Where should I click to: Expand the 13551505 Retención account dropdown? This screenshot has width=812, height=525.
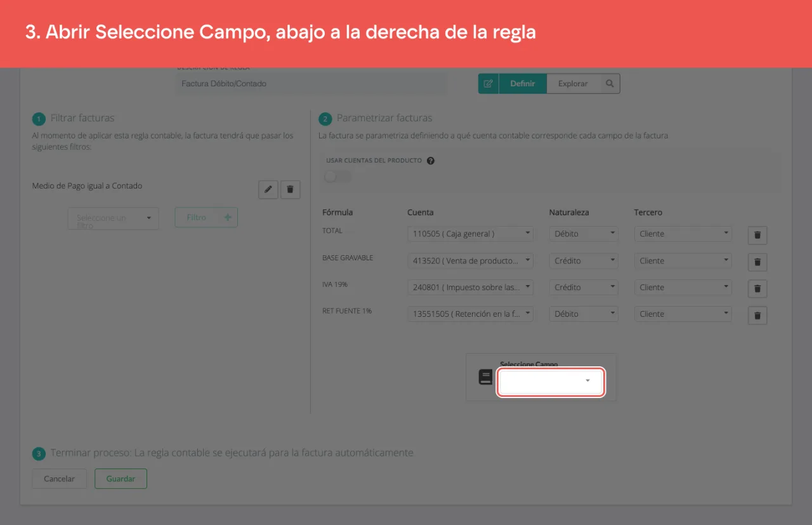point(470,314)
